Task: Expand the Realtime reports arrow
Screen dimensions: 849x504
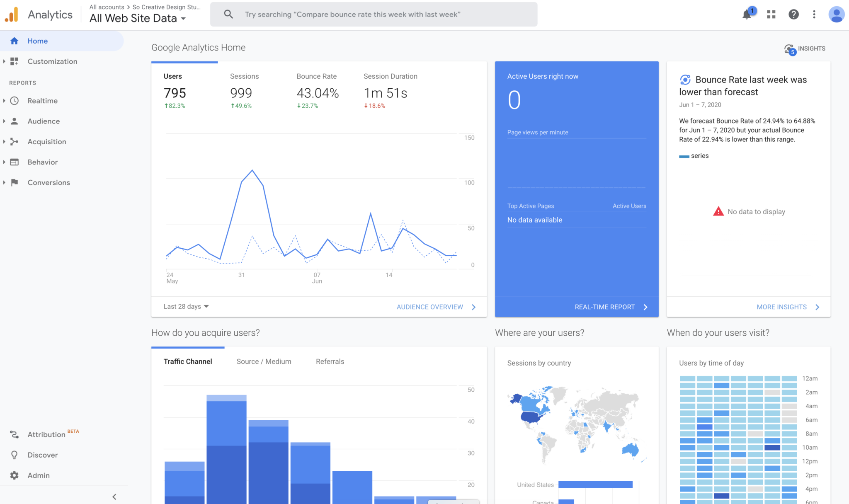Action: pyautogui.click(x=4, y=101)
